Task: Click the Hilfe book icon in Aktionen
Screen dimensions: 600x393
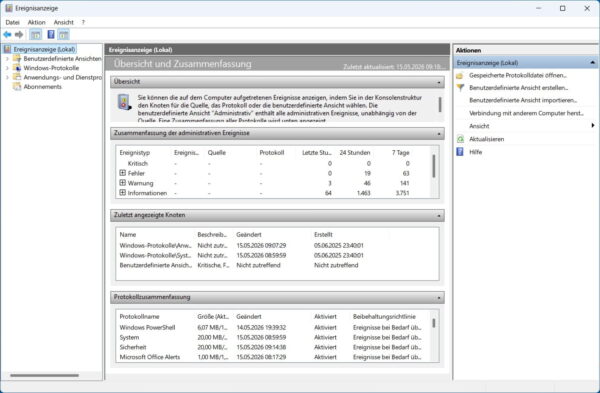Action: 460,152
